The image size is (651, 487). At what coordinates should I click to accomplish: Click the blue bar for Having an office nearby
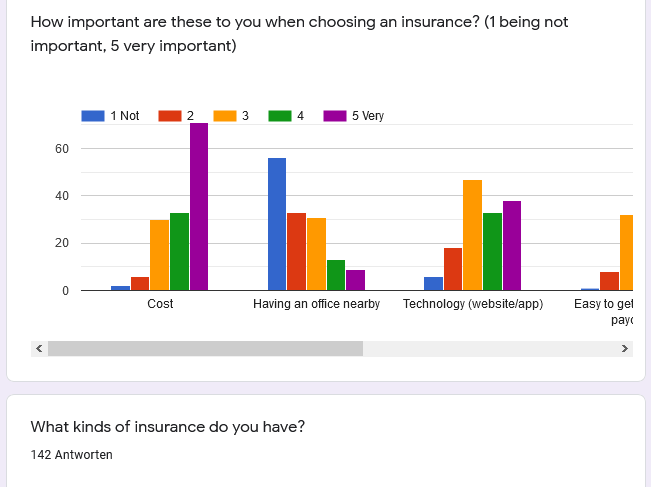click(x=277, y=224)
